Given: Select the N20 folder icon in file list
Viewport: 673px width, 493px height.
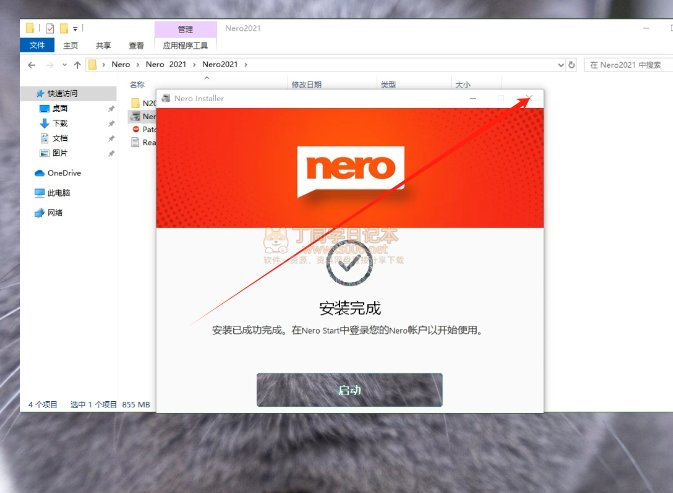Looking at the screenshot, I should pos(135,103).
